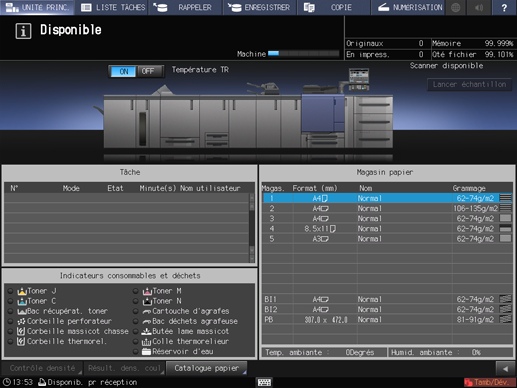Image resolution: width=517 pixels, height=388 pixels.
Task: Click Toner M status indicator light
Action: click(135, 291)
